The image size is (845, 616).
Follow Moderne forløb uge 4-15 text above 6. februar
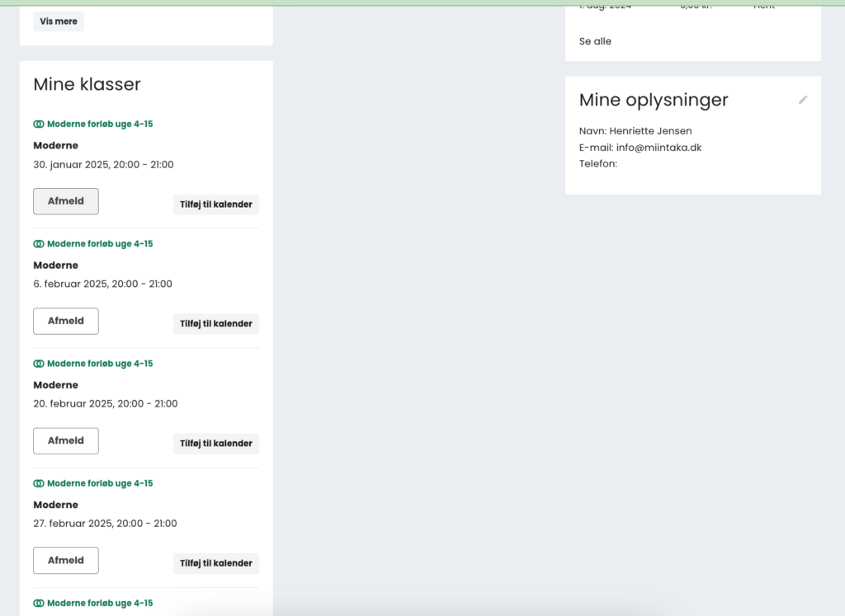coord(100,244)
